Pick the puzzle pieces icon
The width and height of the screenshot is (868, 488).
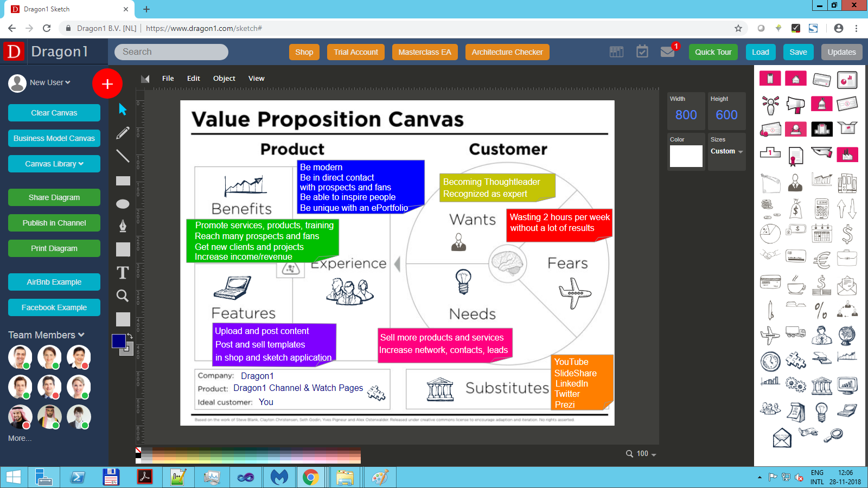[796, 360]
